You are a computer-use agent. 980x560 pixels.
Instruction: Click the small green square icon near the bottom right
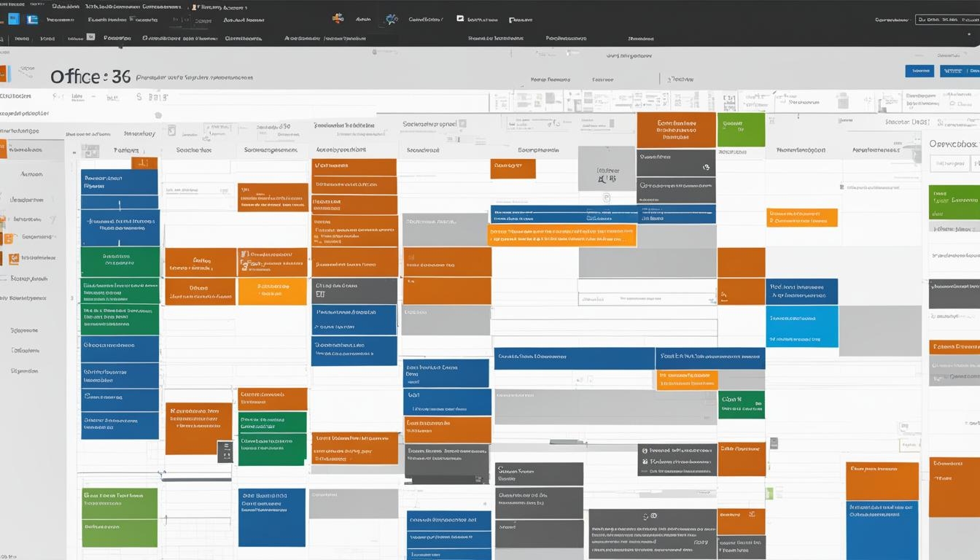point(769,494)
